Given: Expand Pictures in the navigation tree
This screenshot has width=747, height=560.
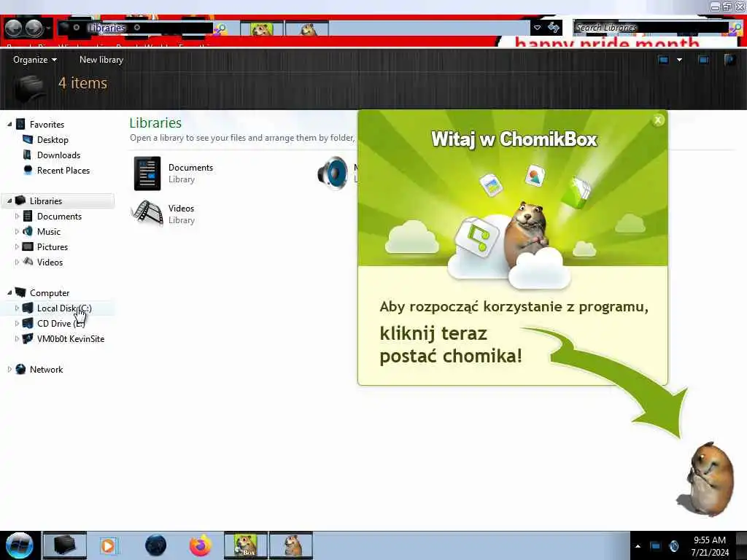Looking at the screenshot, I should click(x=18, y=246).
